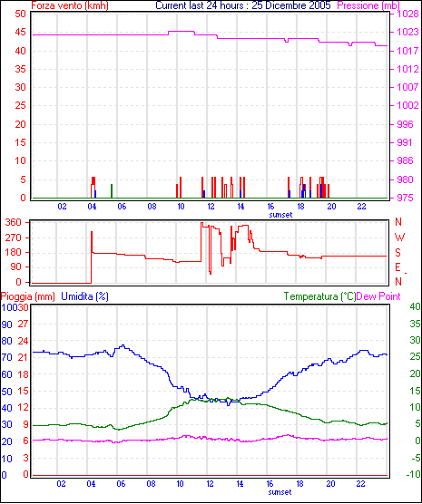
Task: Click the 'sunset' marker under the top chart
Action: [280, 215]
